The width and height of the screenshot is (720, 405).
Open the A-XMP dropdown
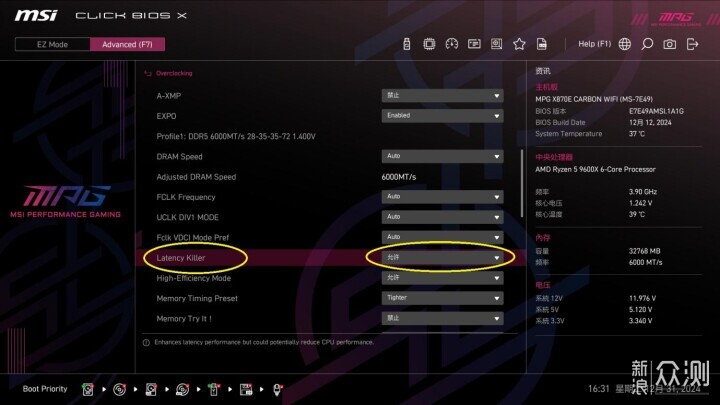coord(442,96)
